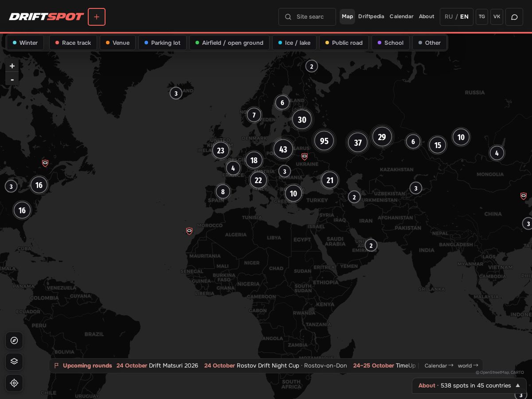Zoom out on the map
Image resolution: width=532 pixels, height=399 pixels.
click(12, 79)
